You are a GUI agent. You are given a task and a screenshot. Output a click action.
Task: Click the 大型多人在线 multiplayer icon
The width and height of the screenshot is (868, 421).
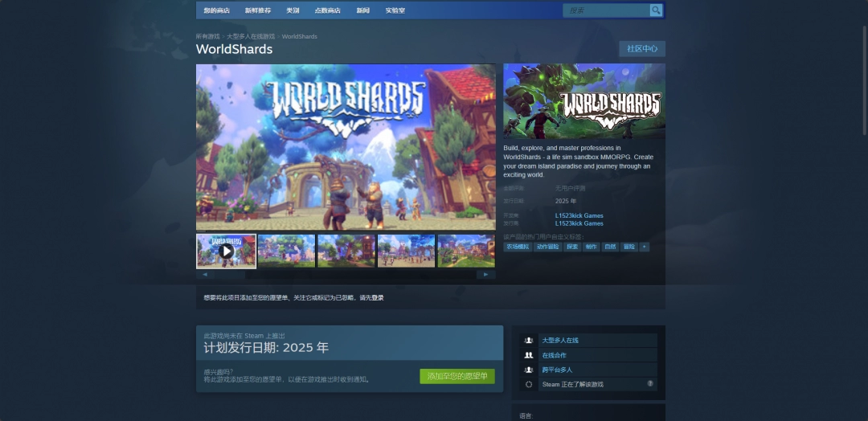pyautogui.click(x=528, y=341)
